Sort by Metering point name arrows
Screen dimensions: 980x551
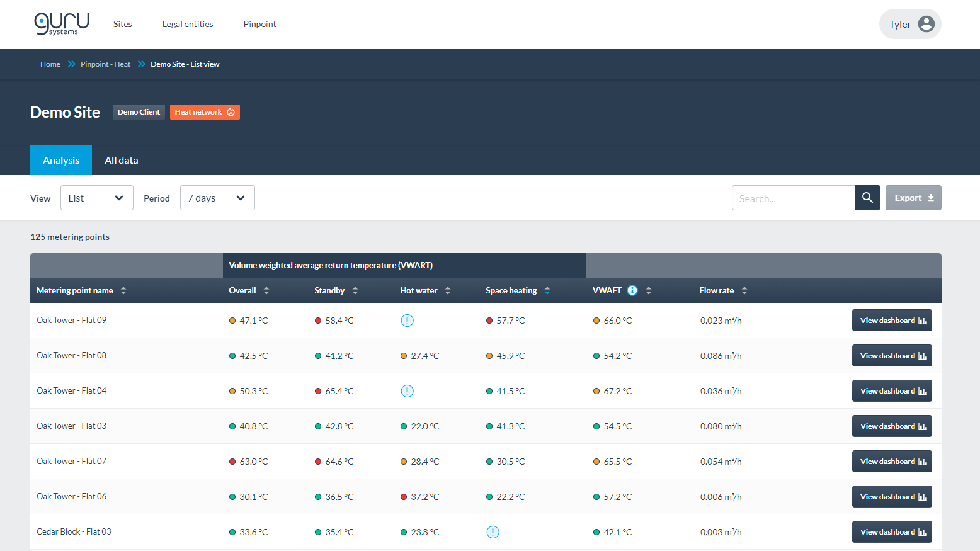coord(123,290)
